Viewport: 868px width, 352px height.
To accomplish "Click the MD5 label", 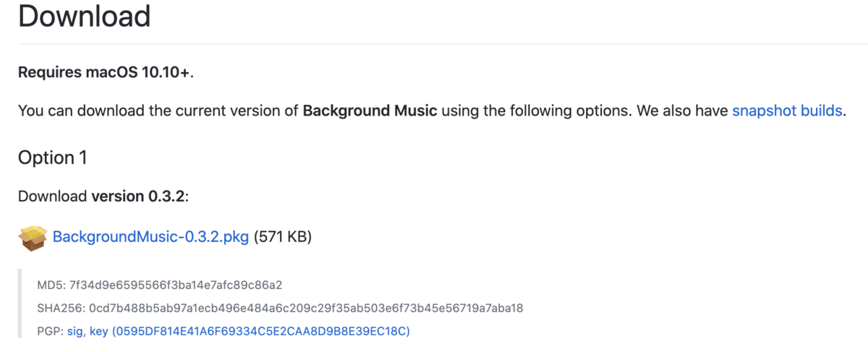I will 51,285.
